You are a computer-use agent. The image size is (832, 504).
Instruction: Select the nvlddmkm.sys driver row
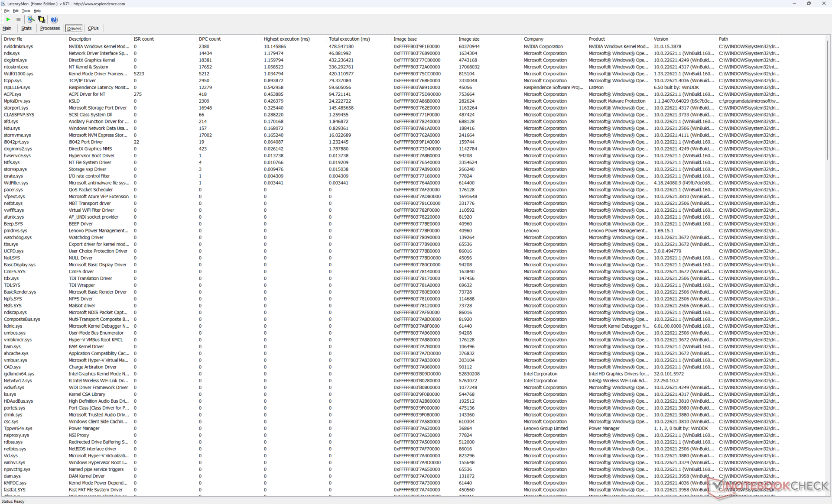[x=18, y=46]
